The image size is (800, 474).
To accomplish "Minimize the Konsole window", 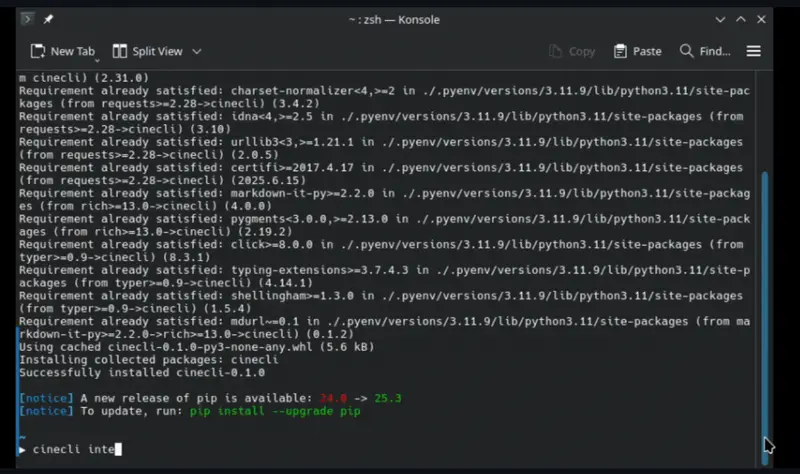I will (721, 19).
